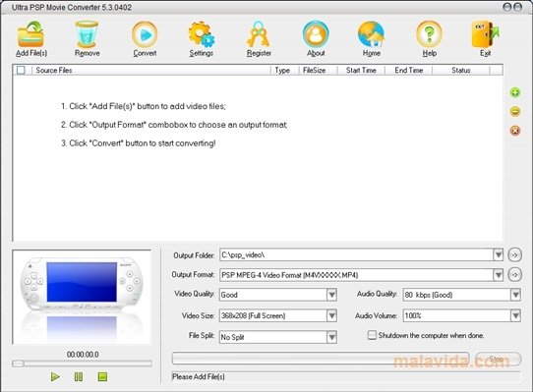Open Help question mark icon
533x392 pixels.
[430, 34]
